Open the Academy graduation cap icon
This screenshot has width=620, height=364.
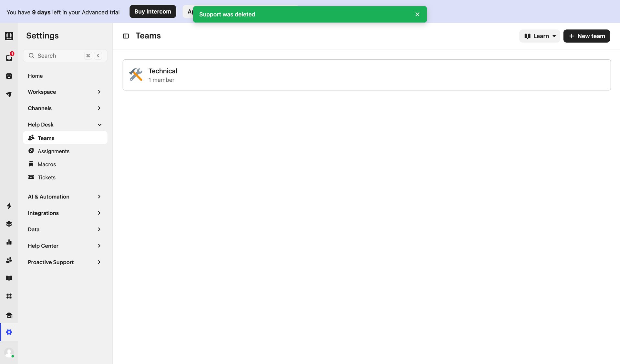point(9,315)
